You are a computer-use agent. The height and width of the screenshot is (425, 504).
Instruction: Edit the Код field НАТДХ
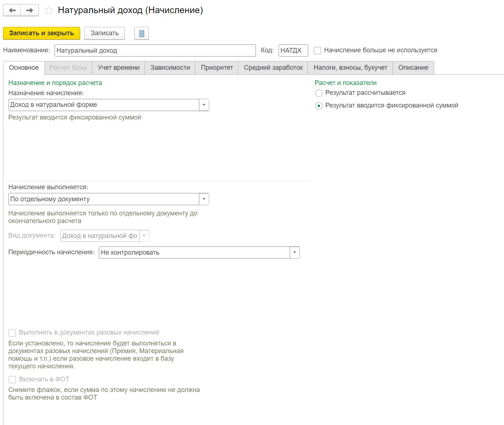pyautogui.click(x=293, y=50)
